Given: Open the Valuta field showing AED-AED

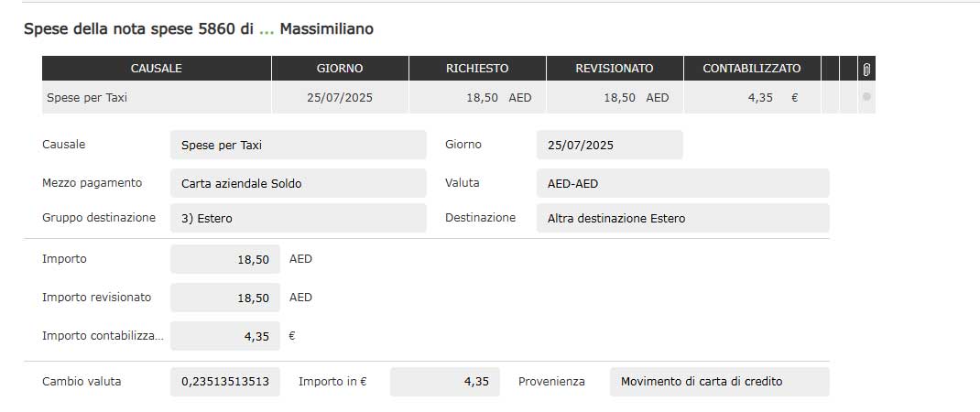Looking at the screenshot, I should tap(682, 183).
